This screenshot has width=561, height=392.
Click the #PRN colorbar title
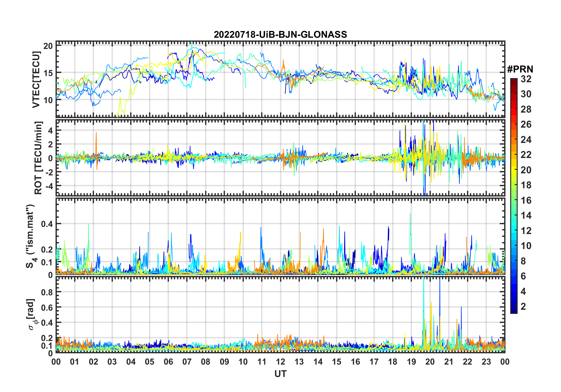520,69
